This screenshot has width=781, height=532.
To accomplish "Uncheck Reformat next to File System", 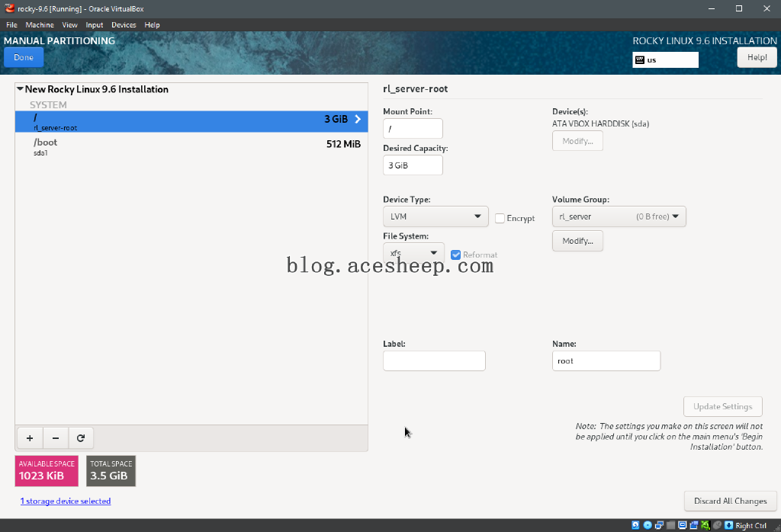I will tap(455, 255).
